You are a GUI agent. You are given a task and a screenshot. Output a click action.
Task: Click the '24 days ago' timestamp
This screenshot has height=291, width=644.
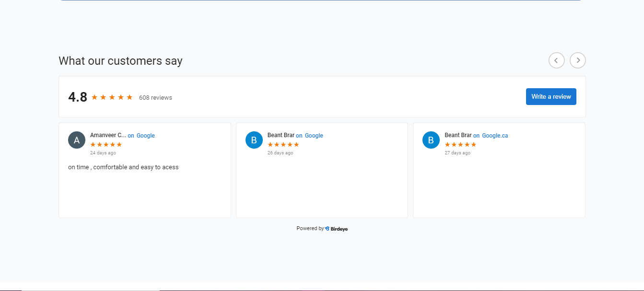[x=103, y=153]
